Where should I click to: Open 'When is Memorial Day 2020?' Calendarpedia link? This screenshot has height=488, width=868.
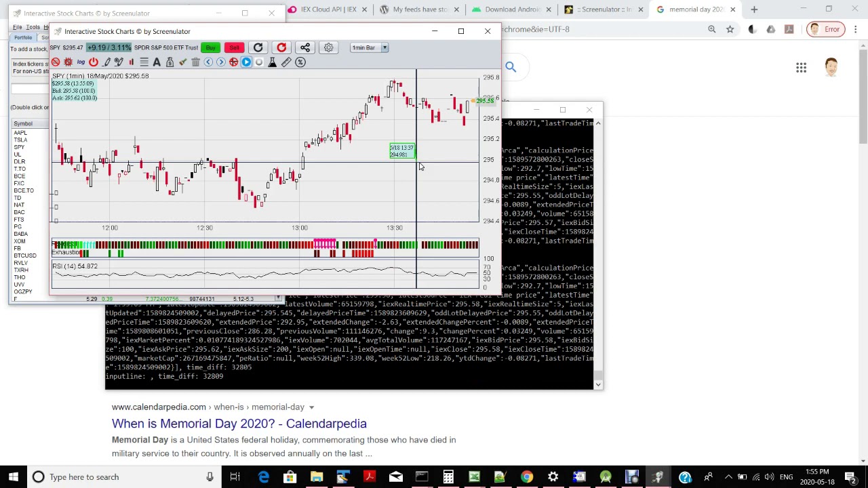[x=239, y=424]
